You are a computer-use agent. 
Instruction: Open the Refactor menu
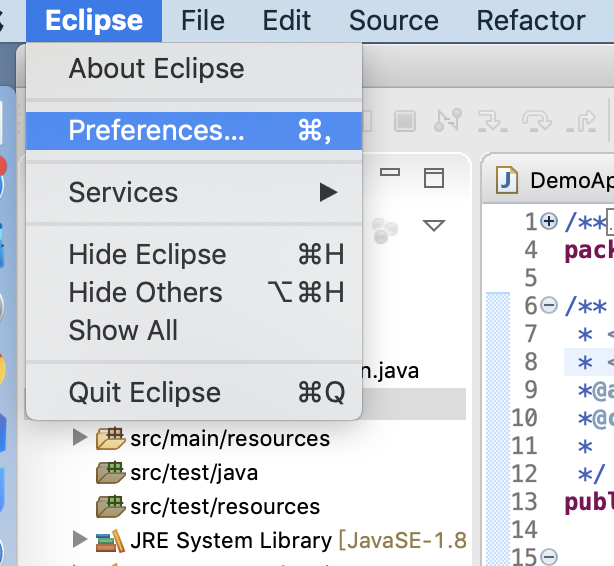click(531, 21)
